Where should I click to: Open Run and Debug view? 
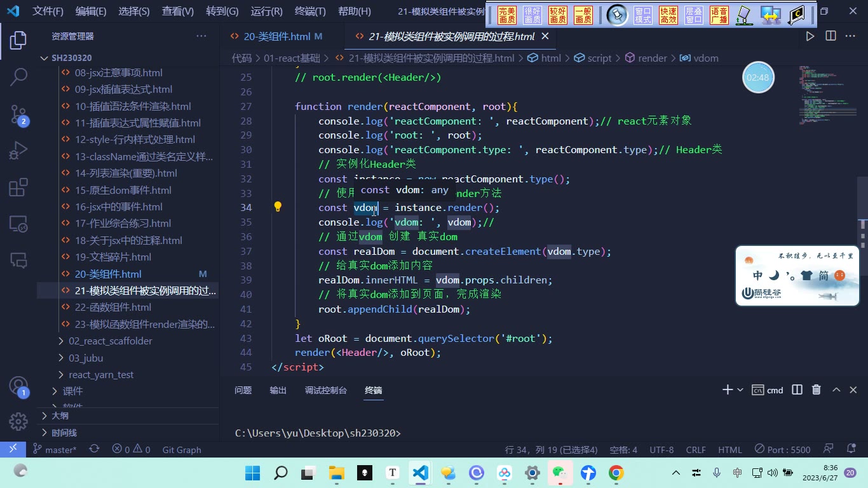click(18, 151)
